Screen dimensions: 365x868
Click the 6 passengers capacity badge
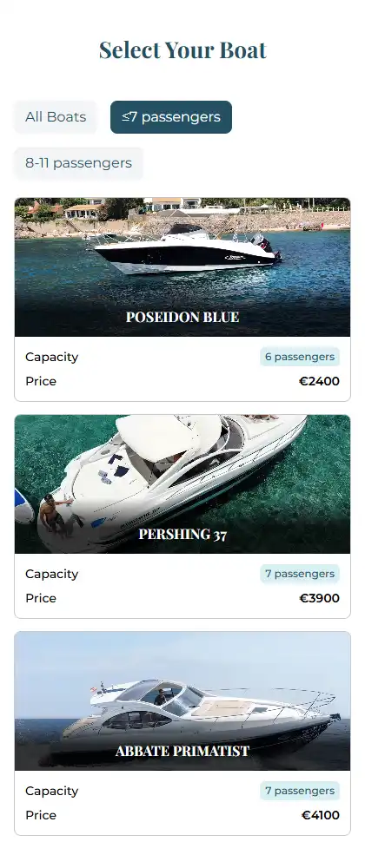pos(300,357)
